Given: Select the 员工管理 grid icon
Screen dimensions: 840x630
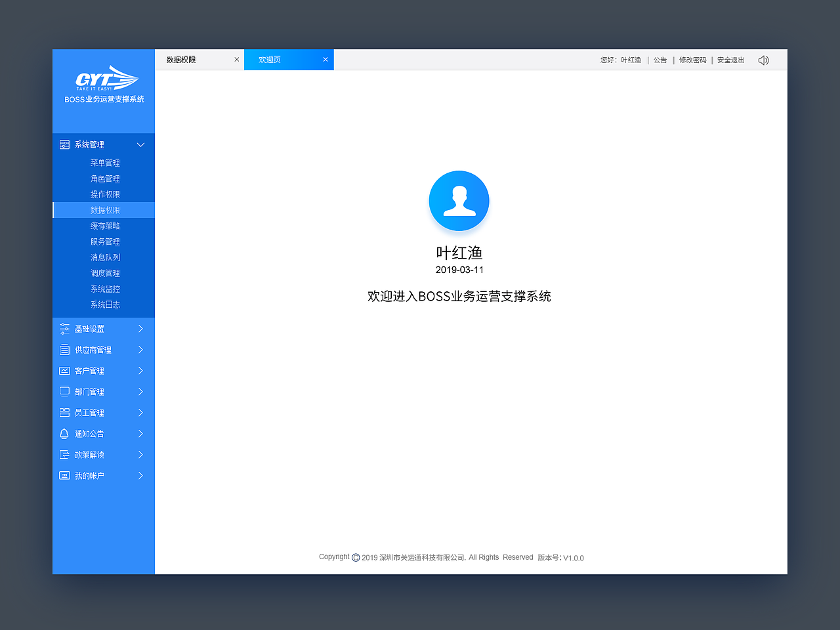Looking at the screenshot, I should pos(64,412).
